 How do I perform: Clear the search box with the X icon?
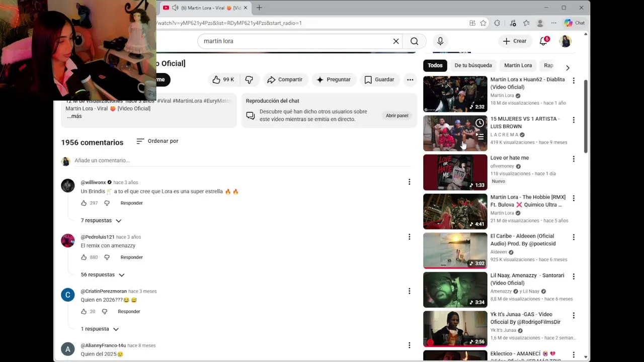(x=396, y=41)
